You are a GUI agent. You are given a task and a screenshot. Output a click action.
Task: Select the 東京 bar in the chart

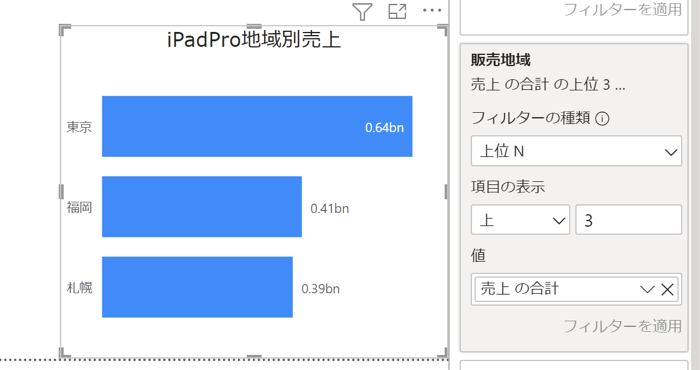(x=257, y=126)
